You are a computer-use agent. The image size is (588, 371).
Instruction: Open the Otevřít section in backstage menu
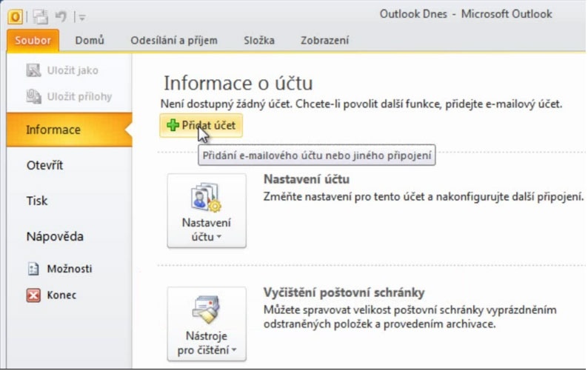tap(44, 165)
